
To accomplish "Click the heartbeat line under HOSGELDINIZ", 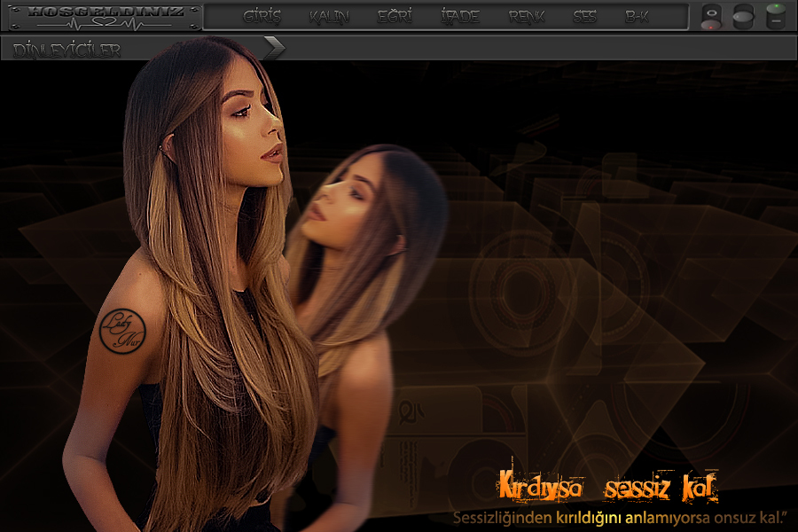I will point(105,25).
